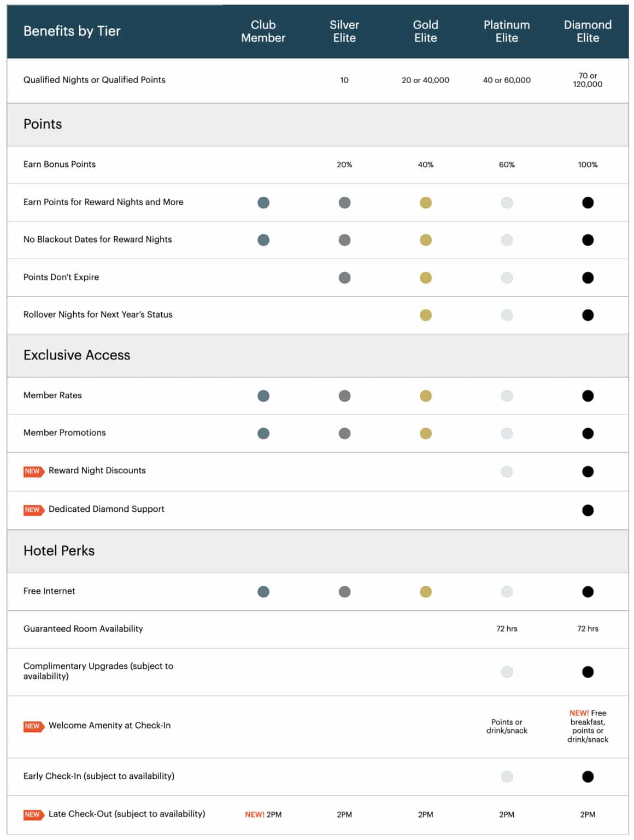Toggle the Platinum Elite dot for Early Check-In

[x=507, y=775]
